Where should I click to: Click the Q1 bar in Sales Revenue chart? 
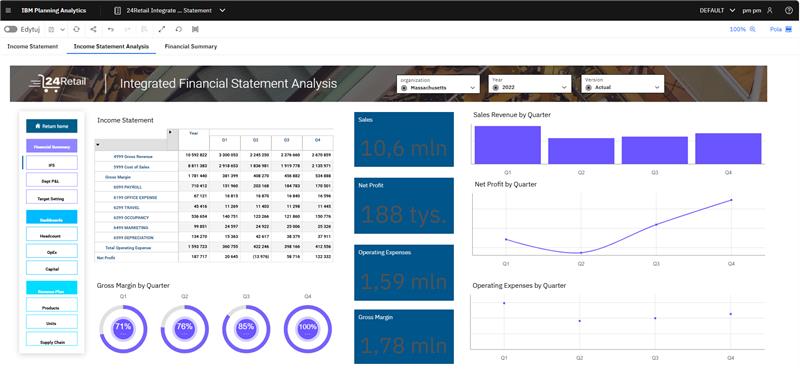click(x=508, y=145)
